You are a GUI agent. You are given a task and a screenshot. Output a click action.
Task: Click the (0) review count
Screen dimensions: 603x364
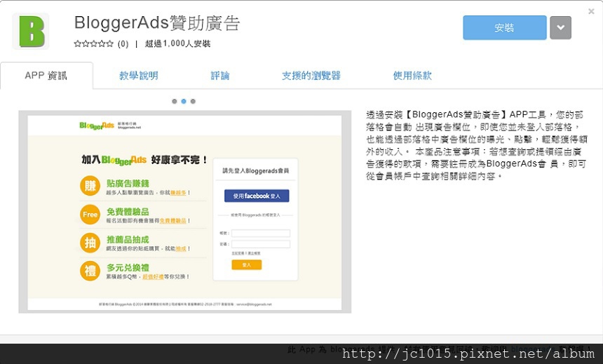click(123, 44)
